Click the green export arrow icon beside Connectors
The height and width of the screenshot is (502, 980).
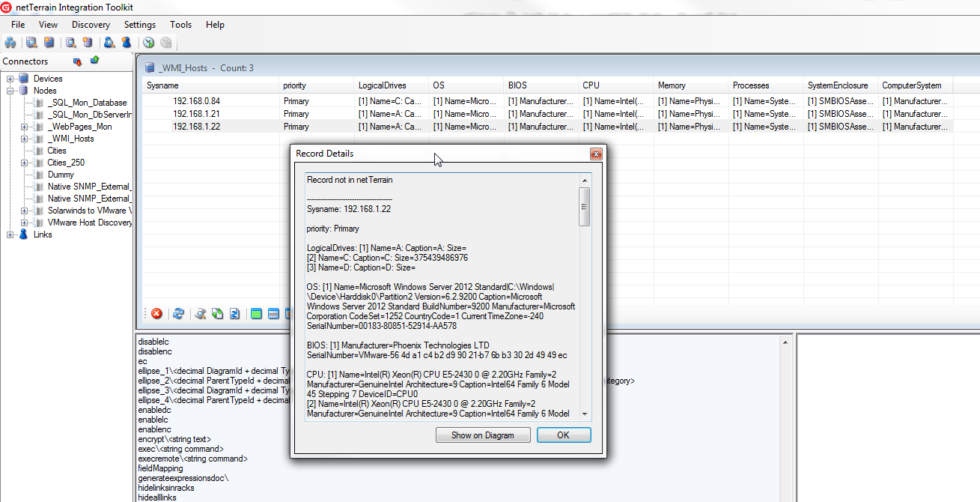95,61
